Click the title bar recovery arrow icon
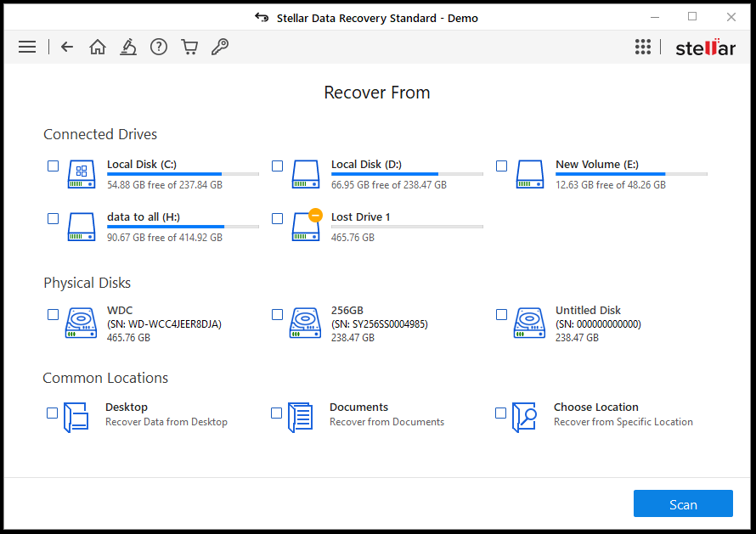This screenshot has width=756, height=534. (262, 18)
